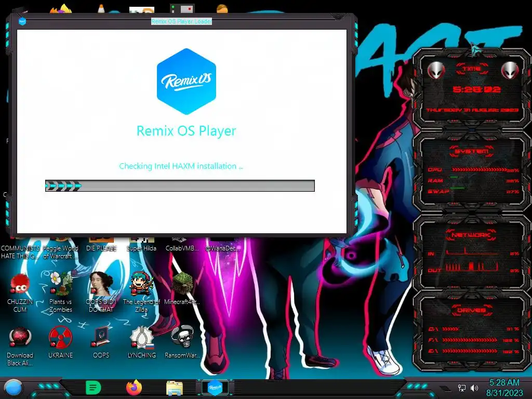Click the RAM usage row in SYSTEM widget
This screenshot has width=532, height=399.
(473, 180)
